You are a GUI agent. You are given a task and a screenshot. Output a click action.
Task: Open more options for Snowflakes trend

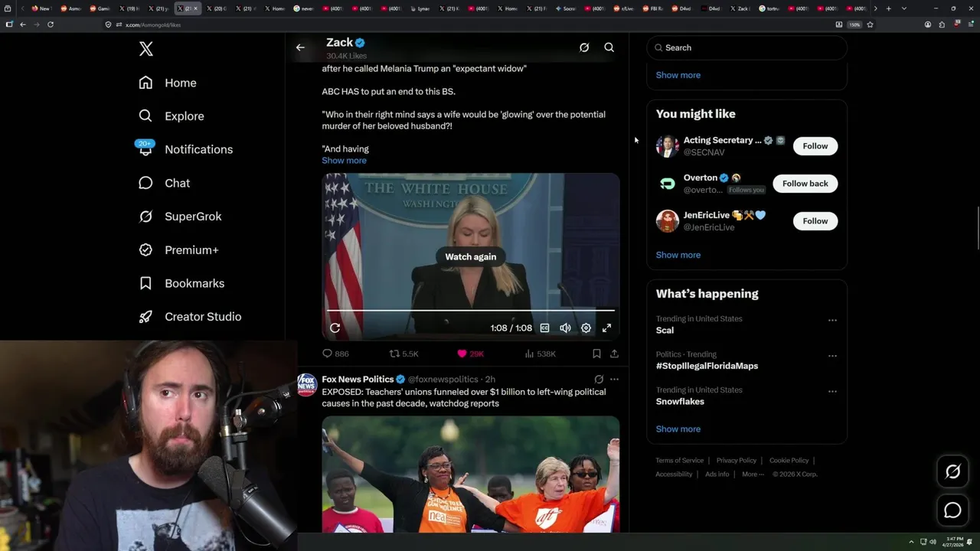coord(832,392)
